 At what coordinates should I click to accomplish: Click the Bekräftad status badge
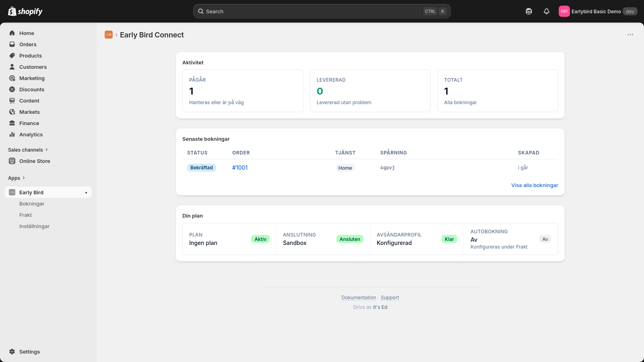click(202, 168)
